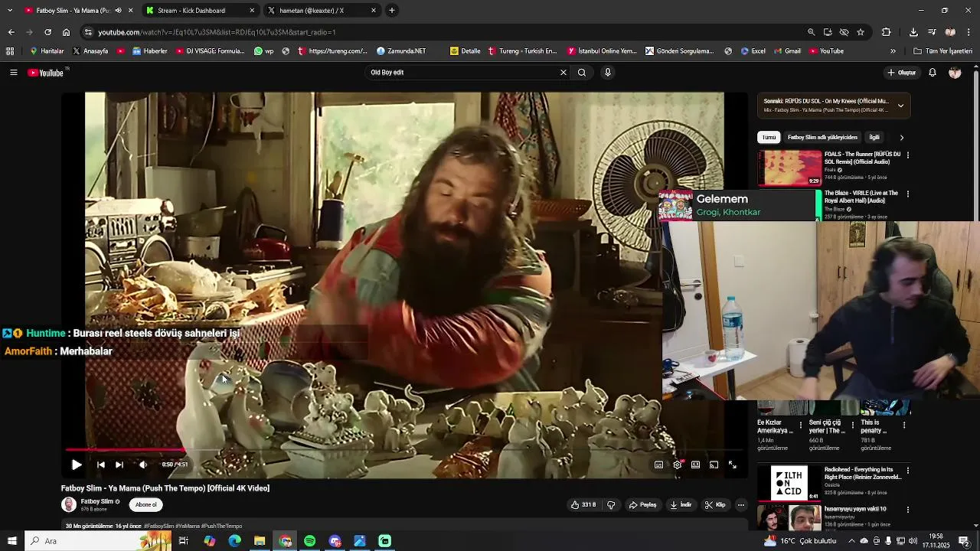Go to the previous video in the player
The image size is (980, 551).
[100, 465]
